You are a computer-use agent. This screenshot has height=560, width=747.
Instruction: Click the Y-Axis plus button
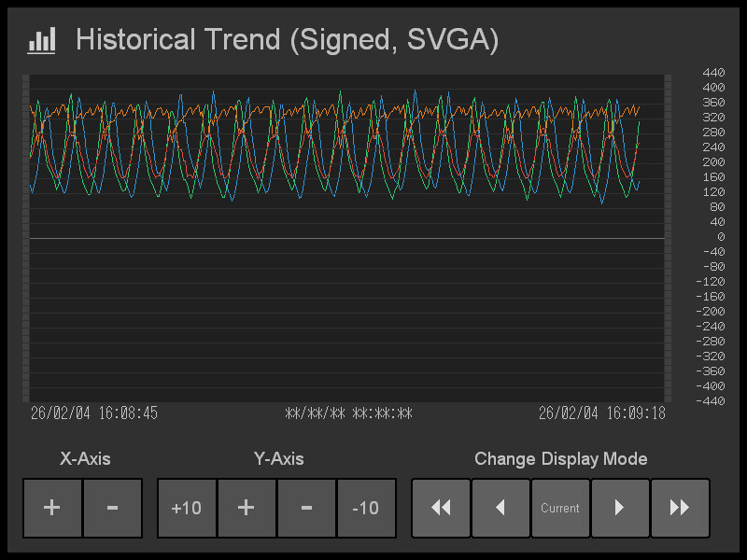pyautogui.click(x=247, y=508)
